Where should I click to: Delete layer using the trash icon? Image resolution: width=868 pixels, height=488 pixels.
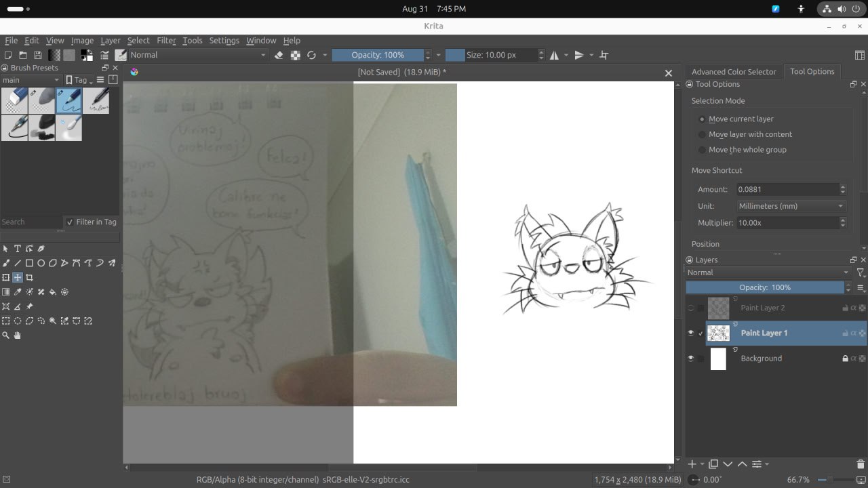pos(861,464)
